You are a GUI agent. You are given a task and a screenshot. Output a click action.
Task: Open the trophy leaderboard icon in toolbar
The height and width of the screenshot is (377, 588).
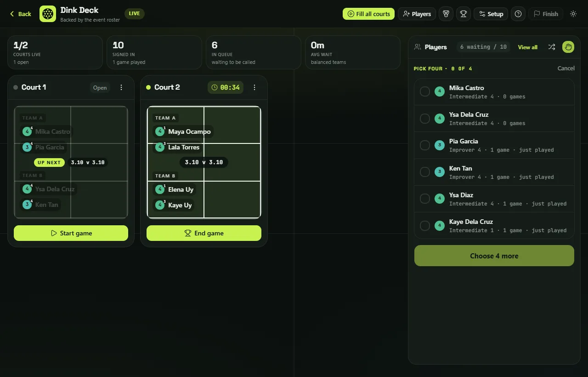pos(464,14)
